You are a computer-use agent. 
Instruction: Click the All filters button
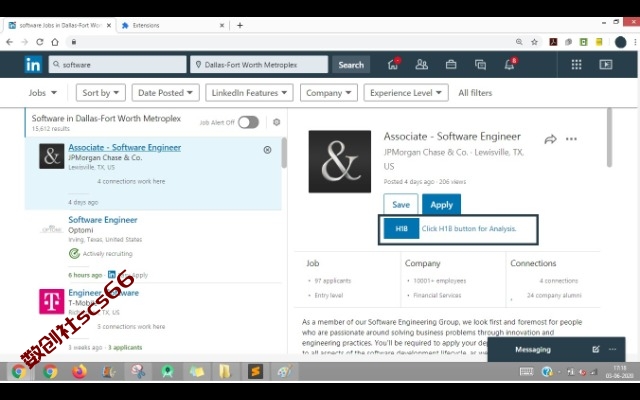475,93
